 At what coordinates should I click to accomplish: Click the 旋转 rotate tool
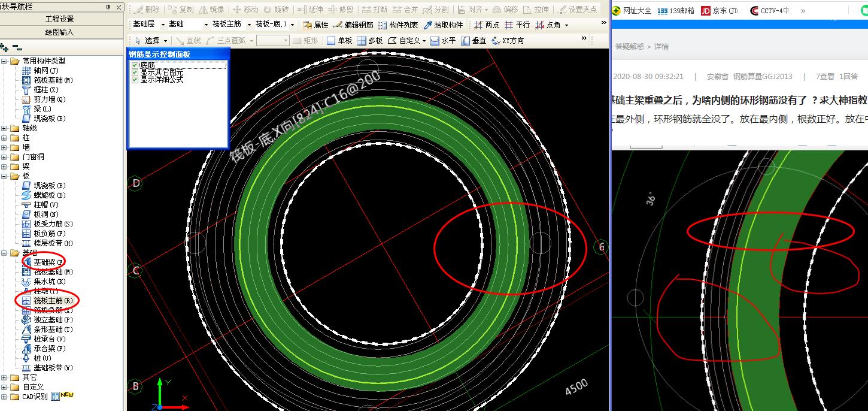pos(276,10)
